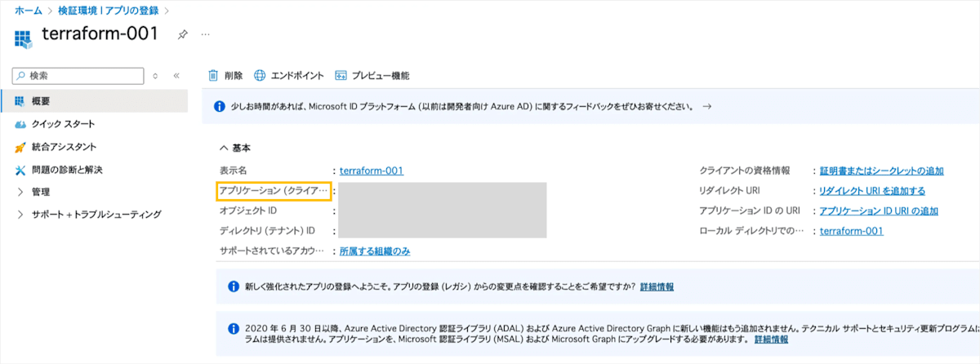Click the delete trash icon

pos(213,75)
